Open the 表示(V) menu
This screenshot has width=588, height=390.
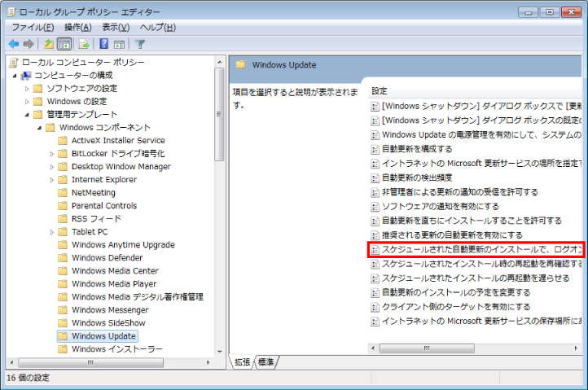pyautogui.click(x=116, y=28)
